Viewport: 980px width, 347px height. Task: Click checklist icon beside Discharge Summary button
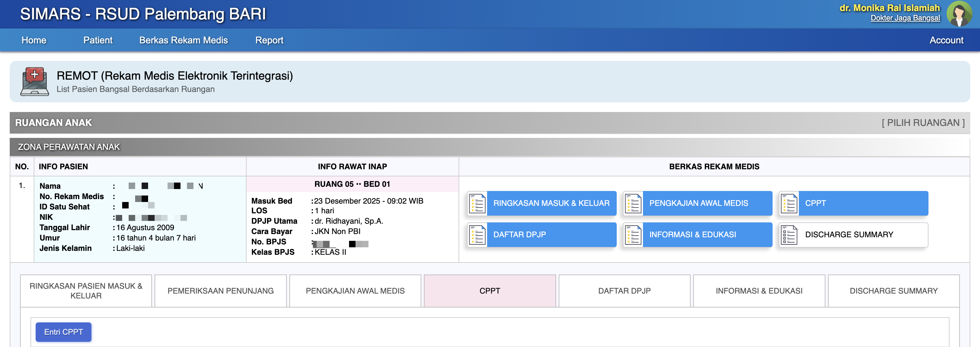(x=789, y=235)
